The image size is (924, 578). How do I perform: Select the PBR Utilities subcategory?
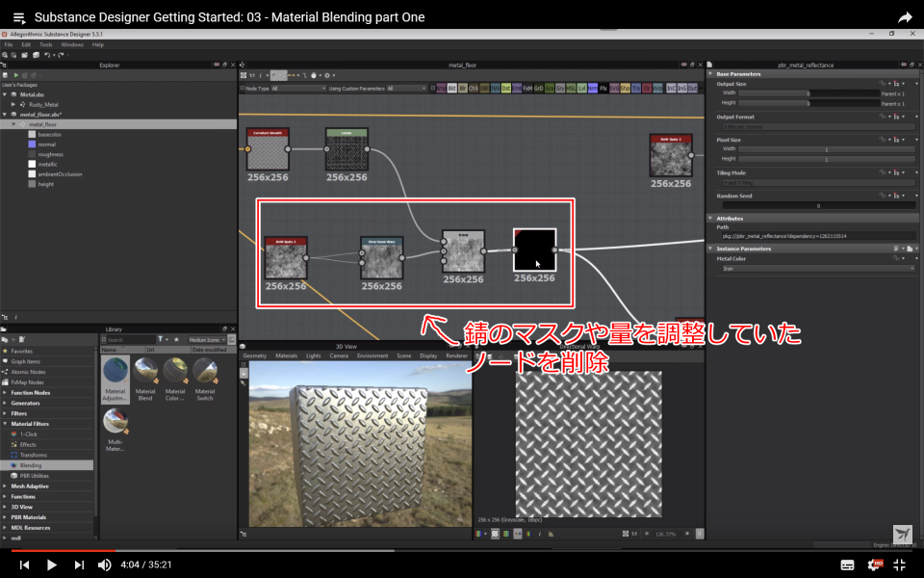click(35, 476)
